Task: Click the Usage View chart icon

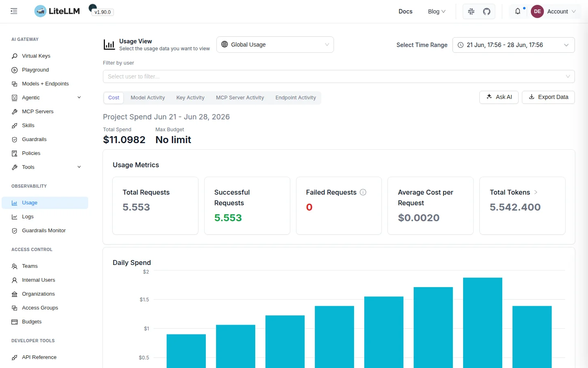Action: (109, 45)
